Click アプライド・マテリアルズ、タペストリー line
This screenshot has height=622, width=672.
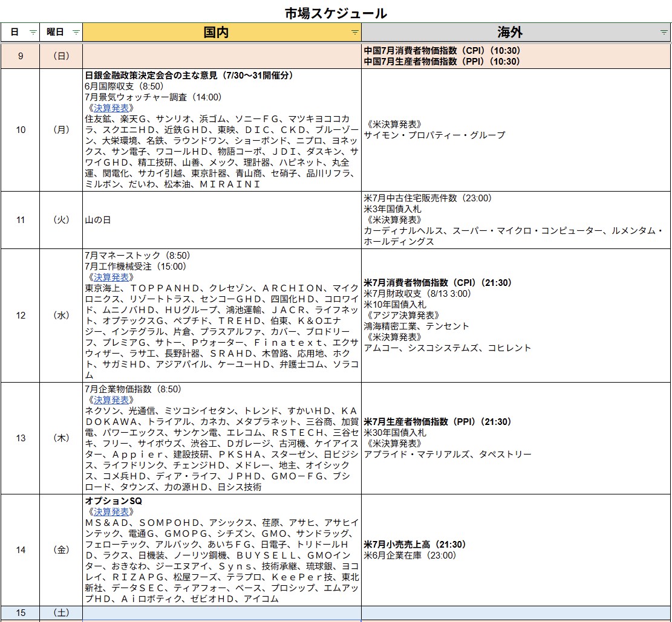[x=448, y=454]
